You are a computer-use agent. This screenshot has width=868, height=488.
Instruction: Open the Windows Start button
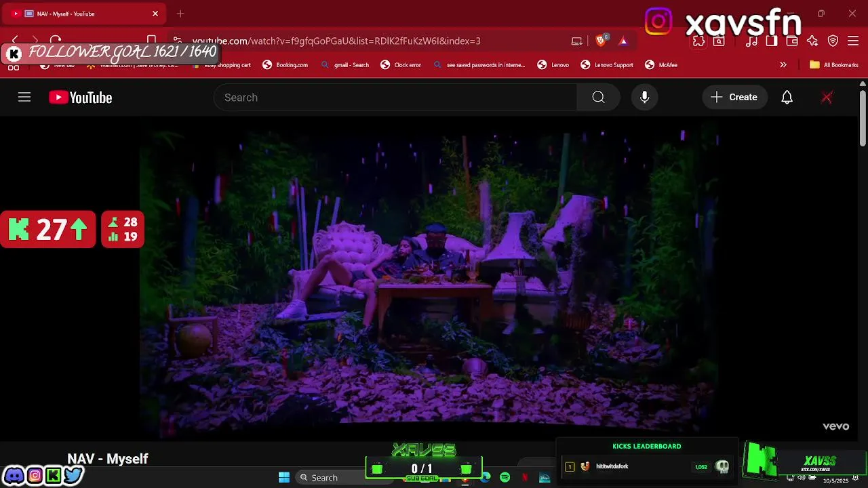[x=284, y=477]
